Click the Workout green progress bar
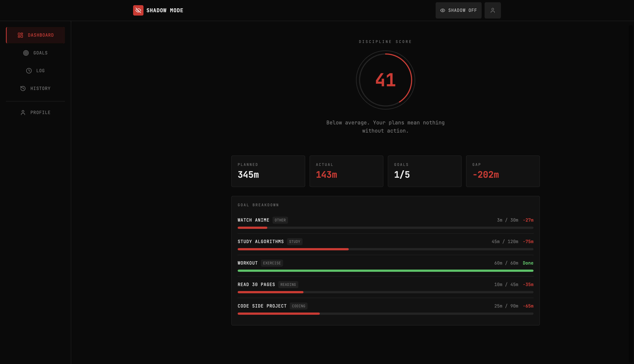 385,271
